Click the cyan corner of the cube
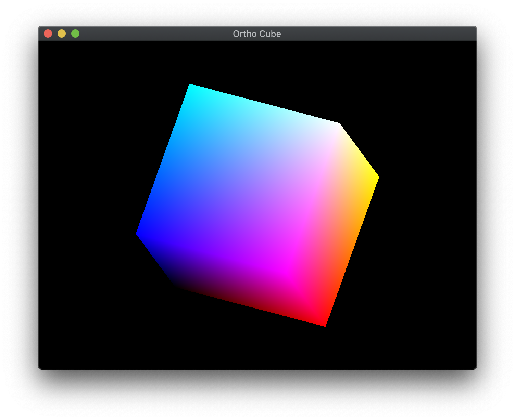The width and height of the screenshot is (515, 420). pos(192,87)
